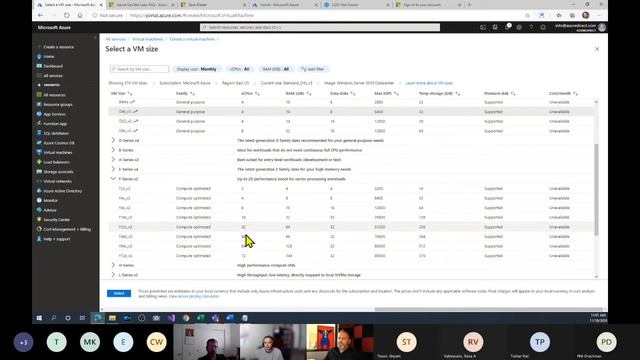Click the horizontal scrollbar at the bottom
The height and width of the screenshot is (360, 640).
489,309
